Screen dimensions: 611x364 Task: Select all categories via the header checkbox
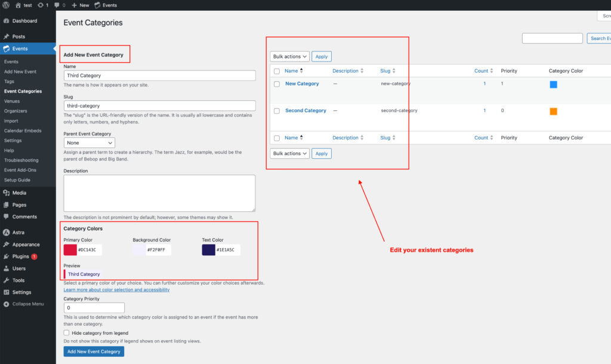coord(276,70)
